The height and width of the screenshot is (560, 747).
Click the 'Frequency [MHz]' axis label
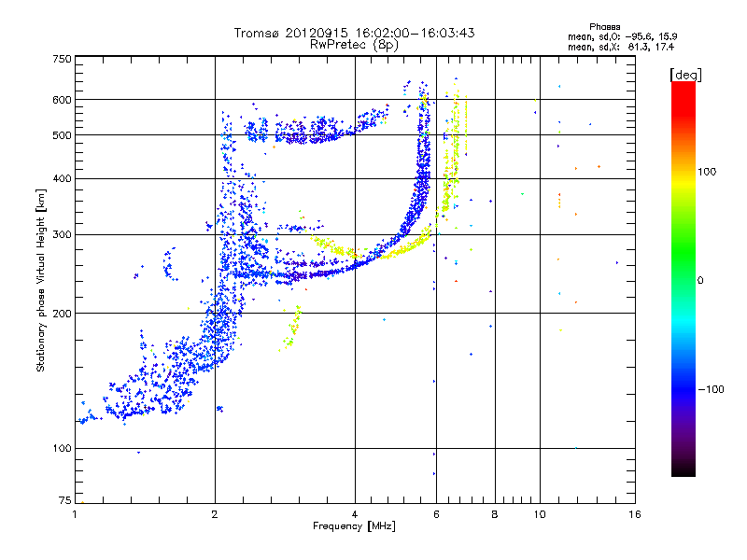354,526
